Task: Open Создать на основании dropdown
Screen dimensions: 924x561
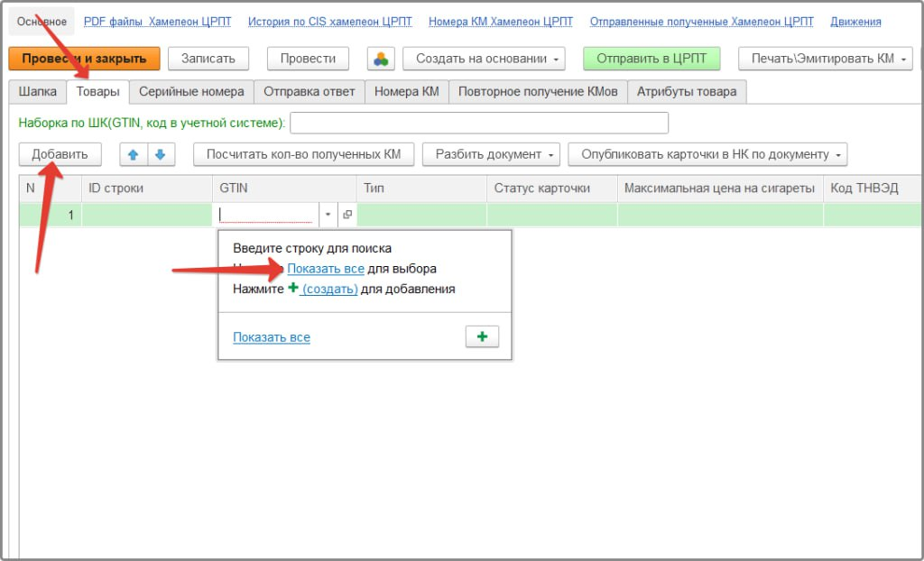Action: 484,59
